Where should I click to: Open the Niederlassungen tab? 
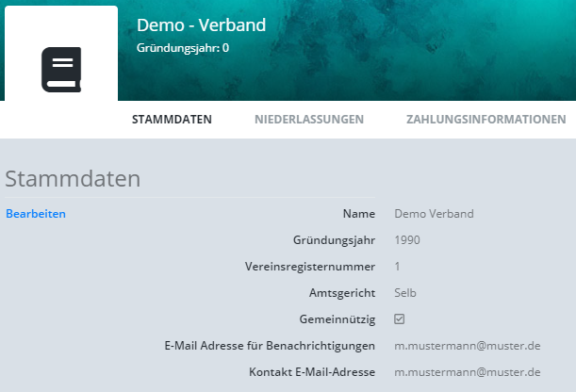(x=309, y=120)
